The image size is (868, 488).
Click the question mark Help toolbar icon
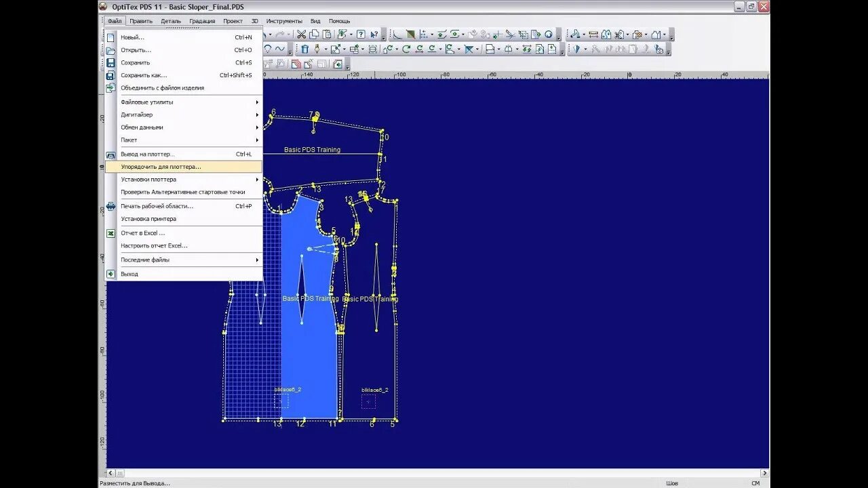coord(361,35)
